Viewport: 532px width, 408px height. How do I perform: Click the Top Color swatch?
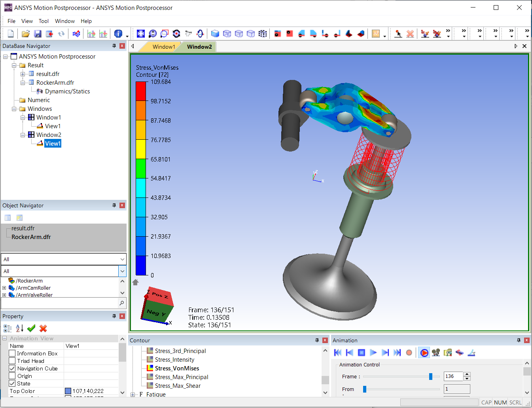(x=68, y=391)
